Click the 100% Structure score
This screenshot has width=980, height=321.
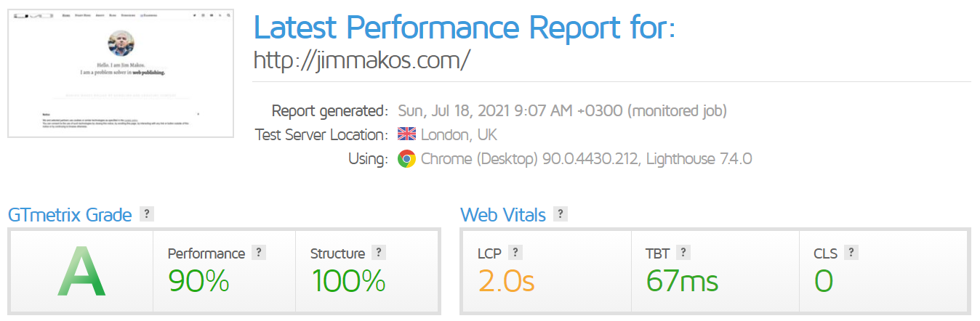pyautogui.click(x=348, y=281)
